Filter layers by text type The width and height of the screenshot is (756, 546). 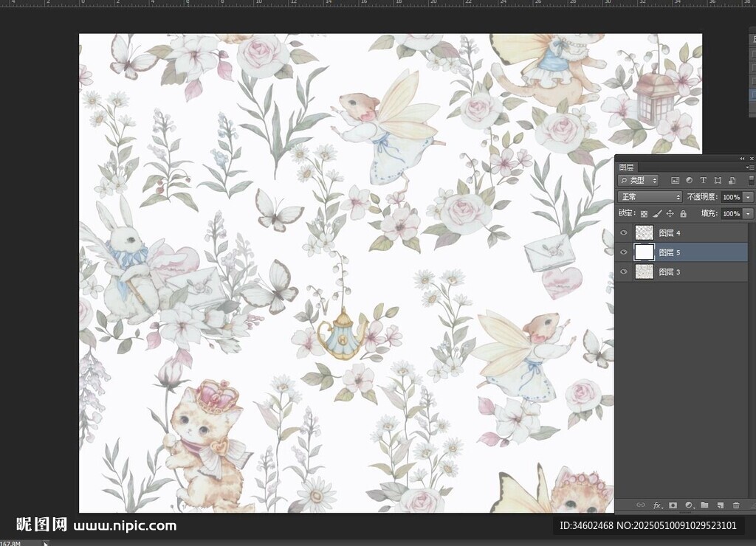703,181
